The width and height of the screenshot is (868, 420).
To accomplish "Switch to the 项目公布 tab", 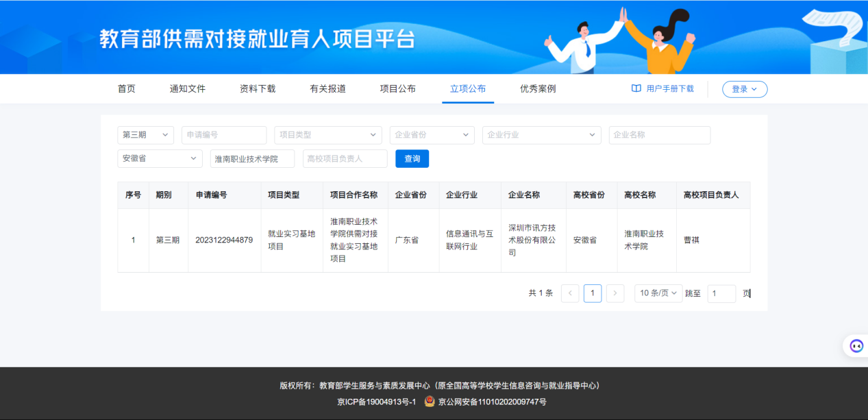I will pyautogui.click(x=398, y=88).
